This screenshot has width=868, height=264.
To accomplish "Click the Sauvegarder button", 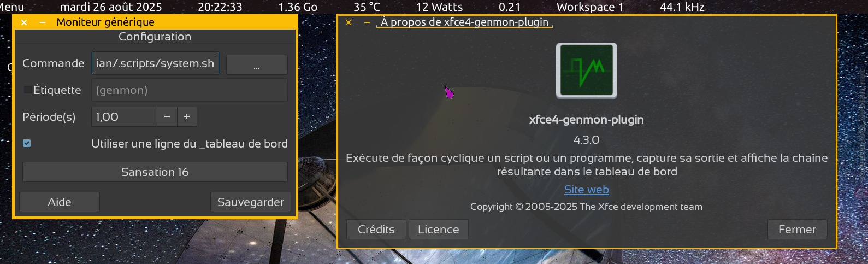I will pyautogui.click(x=251, y=202).
